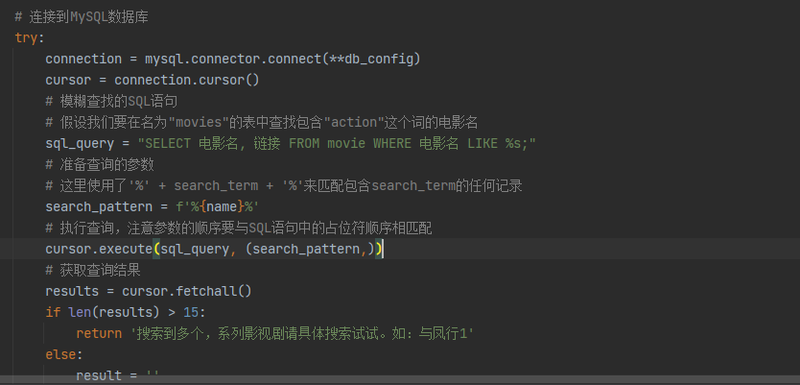Click the return statement keyword

[98, 334]
